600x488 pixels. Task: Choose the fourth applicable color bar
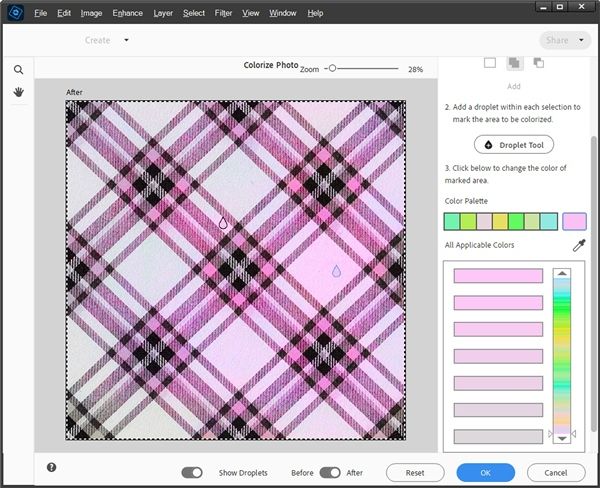pos(498,356)
